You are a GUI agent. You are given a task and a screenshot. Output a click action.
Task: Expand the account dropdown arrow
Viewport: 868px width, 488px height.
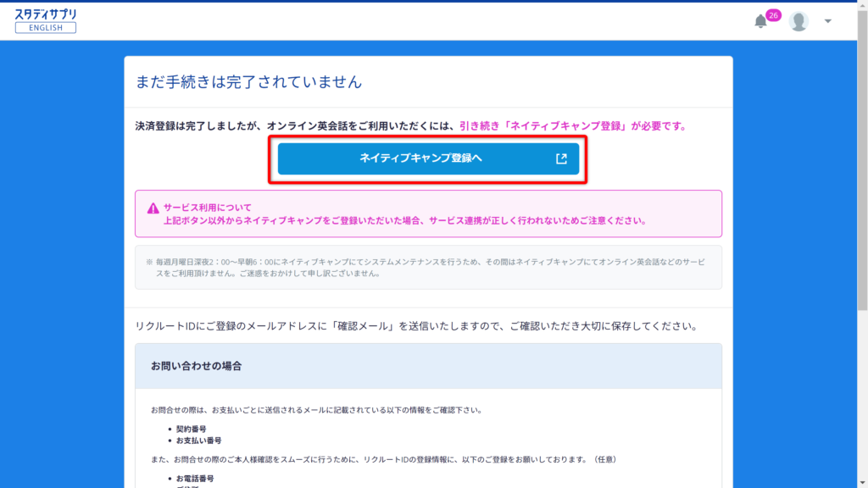827,21
